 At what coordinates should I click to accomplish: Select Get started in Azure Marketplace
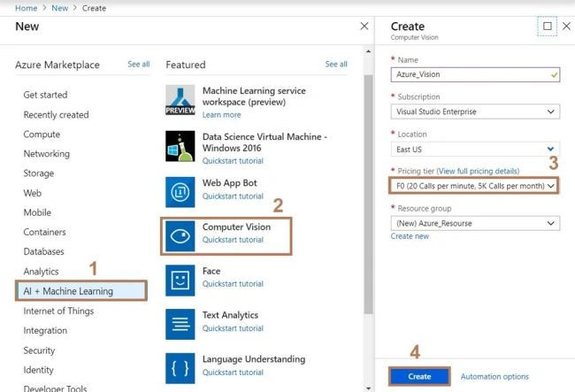pos(45,95)
